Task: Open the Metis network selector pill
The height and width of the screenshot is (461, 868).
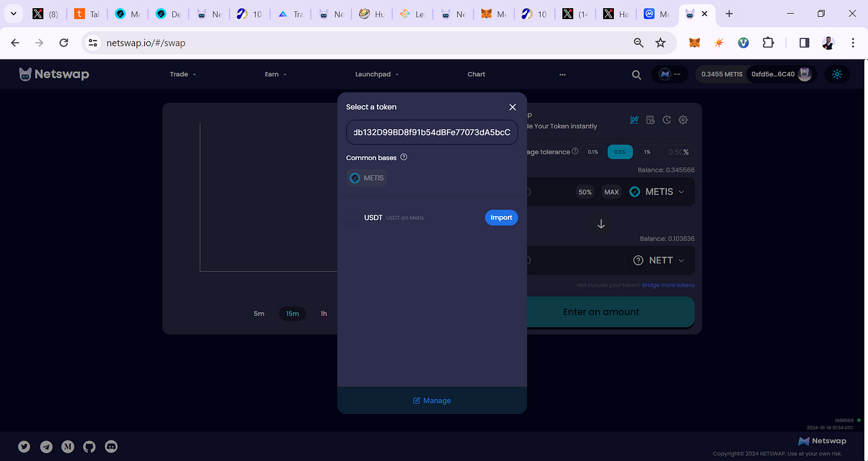Action: point(670,74)
